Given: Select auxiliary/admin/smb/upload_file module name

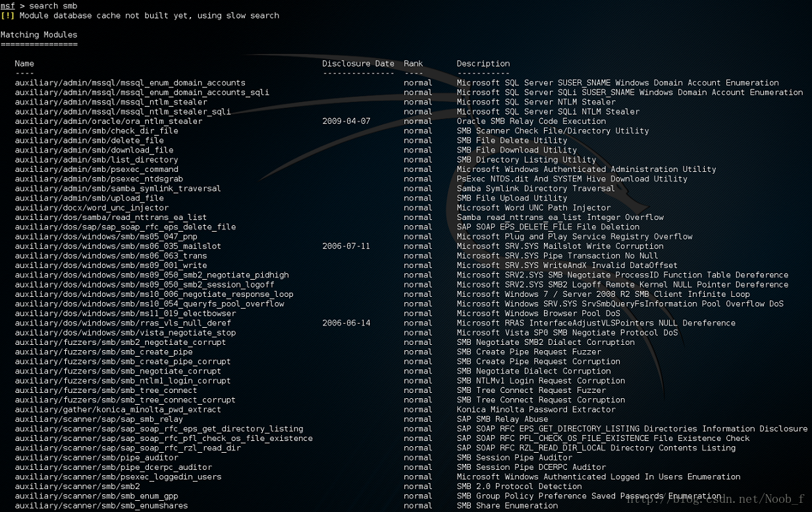Looking at the screenshot, I should 90,198.
